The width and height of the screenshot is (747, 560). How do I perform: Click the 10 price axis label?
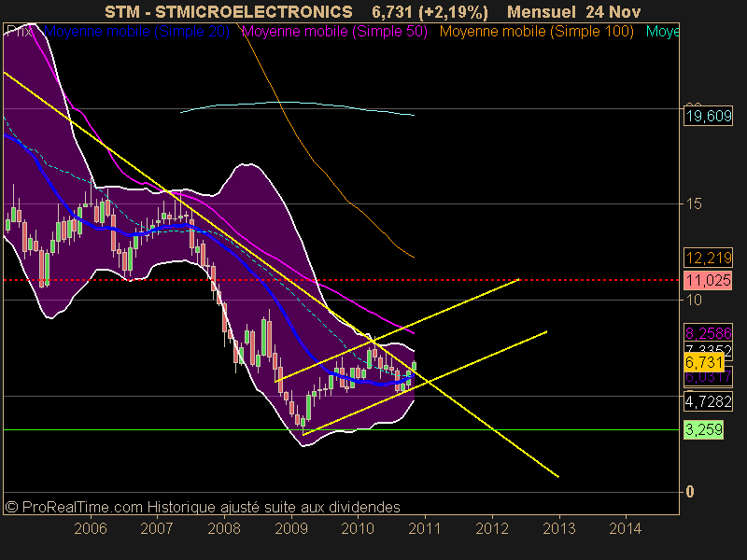pyautogui.click(x=694, y=300)
